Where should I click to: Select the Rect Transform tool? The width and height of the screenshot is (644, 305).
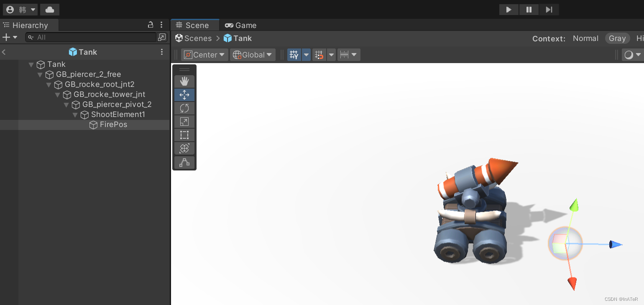[184, 135]
